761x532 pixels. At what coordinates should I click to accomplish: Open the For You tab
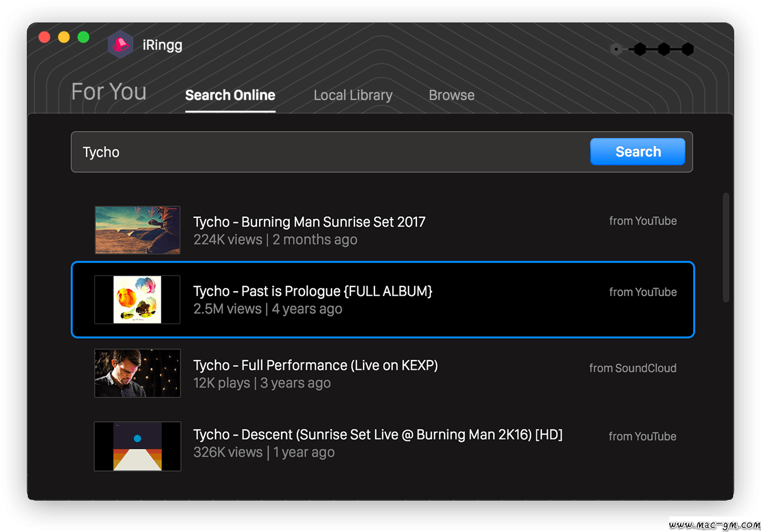(x=109, y=92)
